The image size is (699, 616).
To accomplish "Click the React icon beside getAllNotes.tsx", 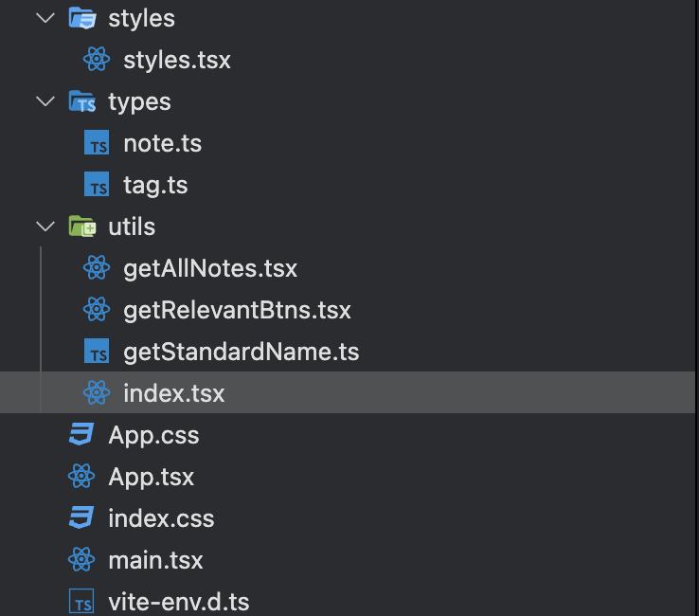I will [x=97, y=267].
